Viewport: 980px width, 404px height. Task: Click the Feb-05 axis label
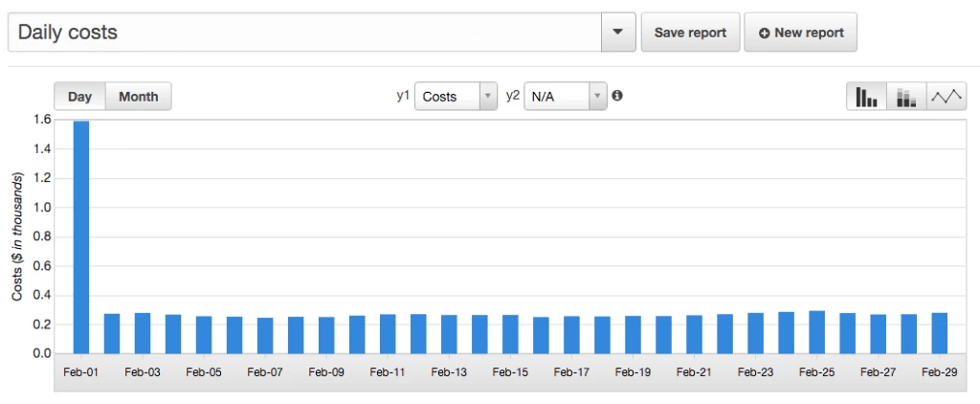(x=204, y=372)
